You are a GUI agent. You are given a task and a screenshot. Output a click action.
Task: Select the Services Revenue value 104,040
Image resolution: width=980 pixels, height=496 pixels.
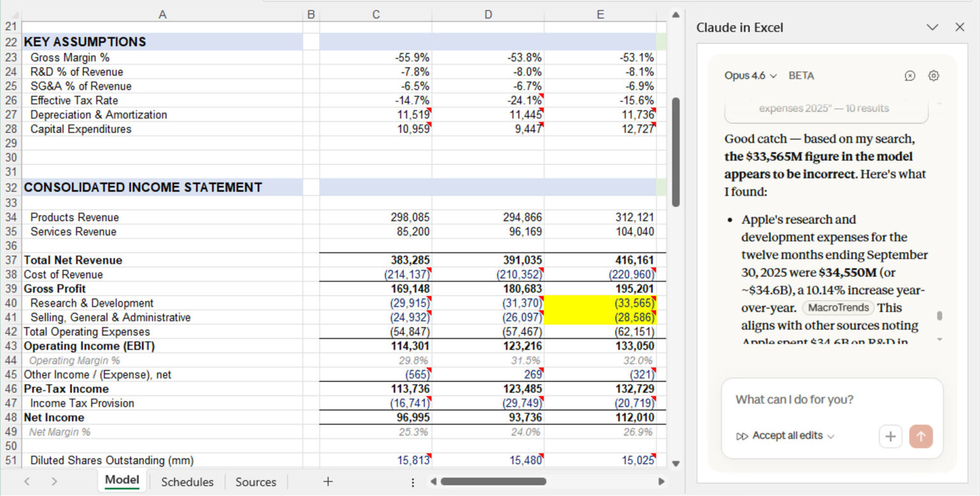tap(600, 231)
